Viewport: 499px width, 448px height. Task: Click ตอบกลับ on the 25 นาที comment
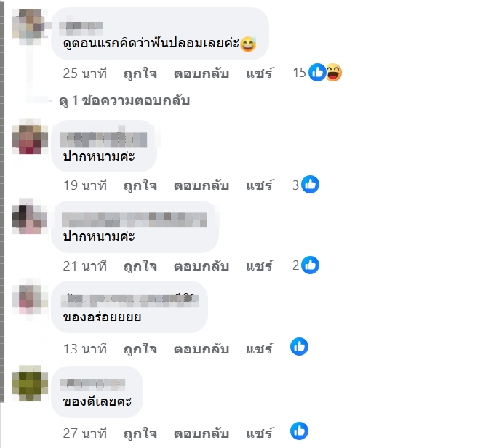201,73
